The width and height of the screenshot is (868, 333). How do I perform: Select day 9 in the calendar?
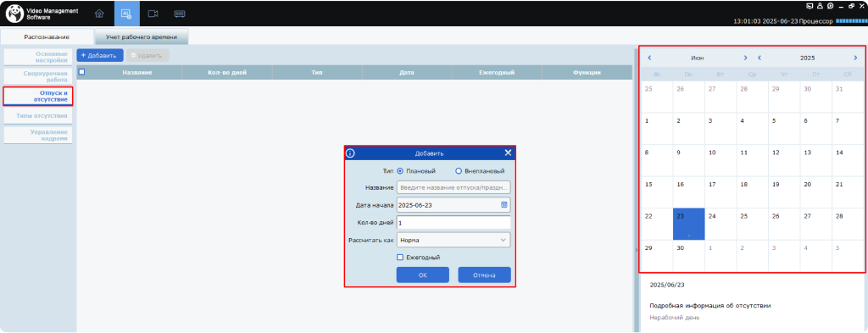pos(688,160)
